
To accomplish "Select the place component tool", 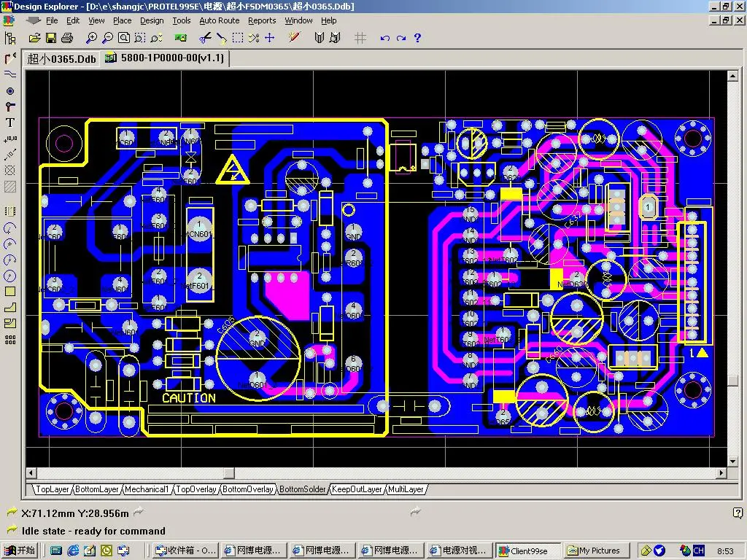I will (10, 211).
